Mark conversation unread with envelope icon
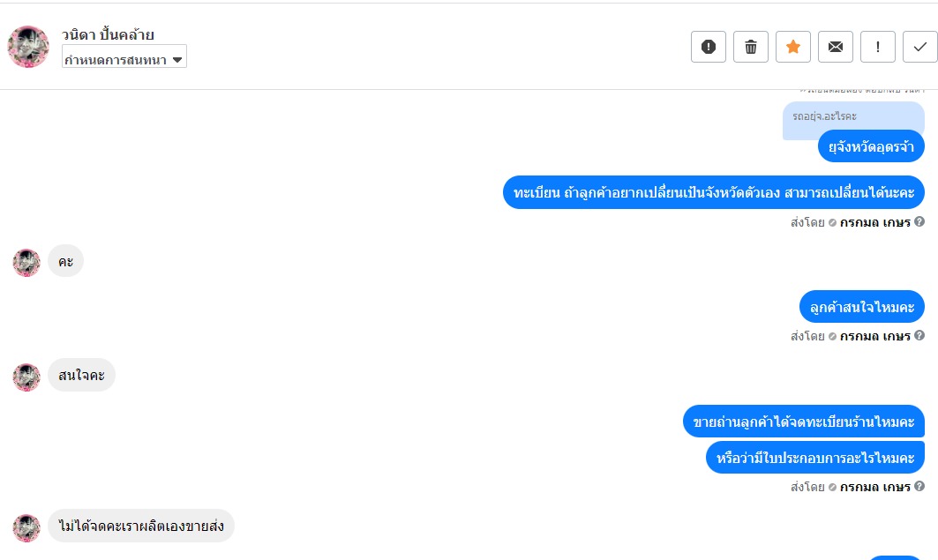 pyautogui.click(x=836, y=48)
